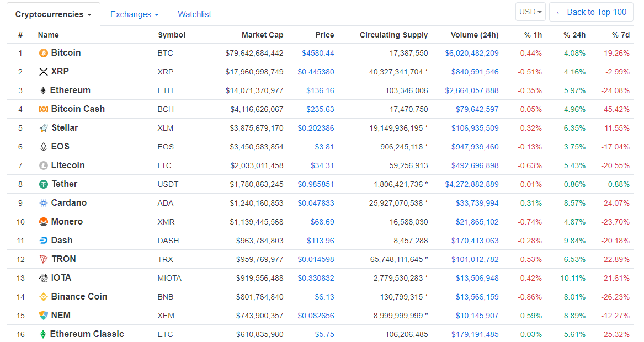Click the TRON red logo icon
Viewport: 644px width, 342px height.
point(43,259)
